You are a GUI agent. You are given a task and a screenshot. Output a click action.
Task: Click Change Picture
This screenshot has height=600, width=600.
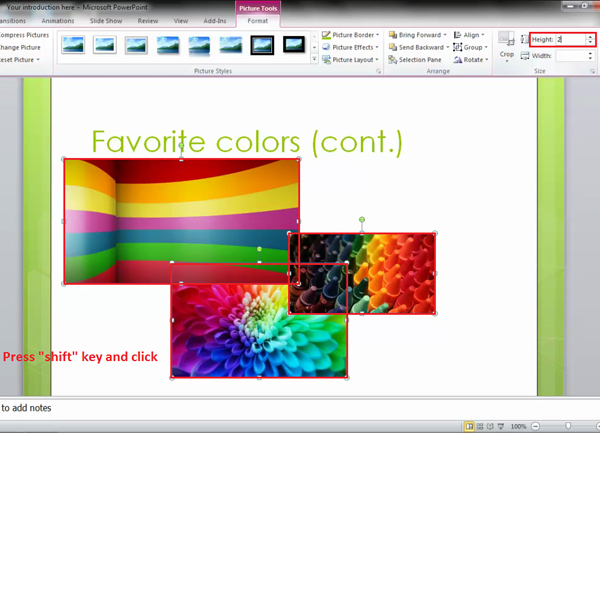point(20,47)
